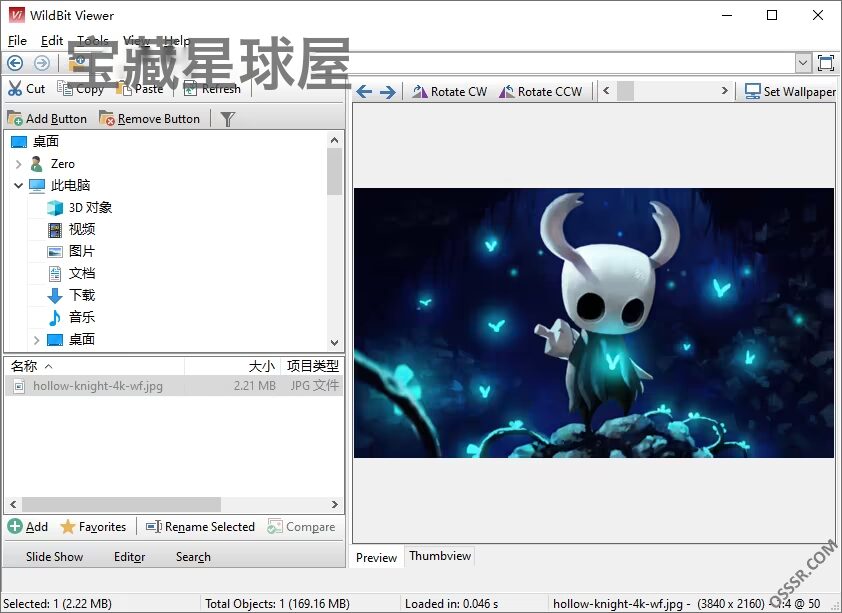Select the 视频 folder

(82, 230)
